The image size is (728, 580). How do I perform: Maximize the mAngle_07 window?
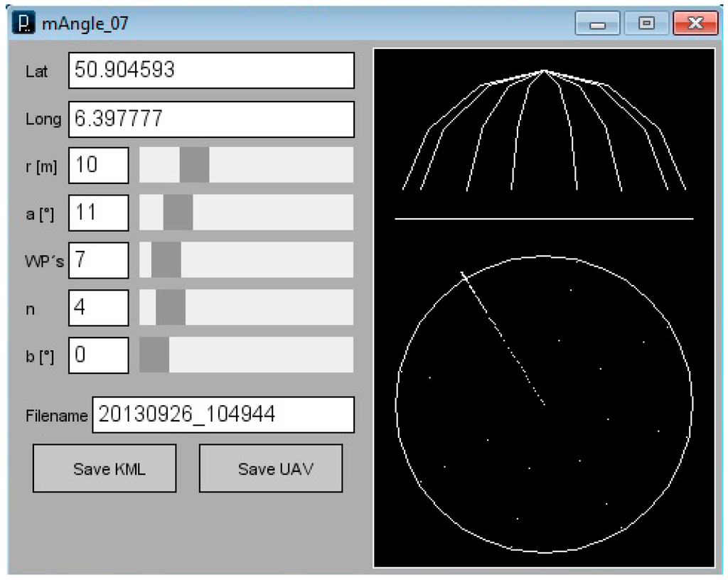tap(646, 24)
